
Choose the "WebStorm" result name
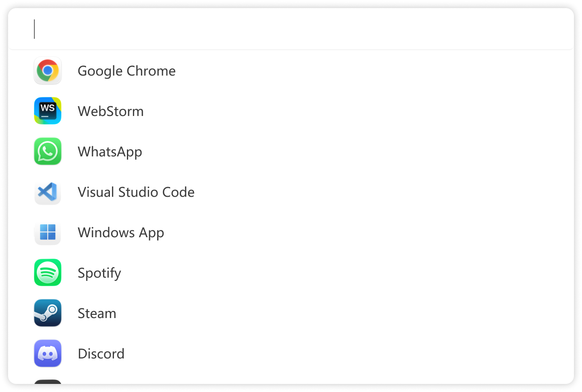click(111, 112)
